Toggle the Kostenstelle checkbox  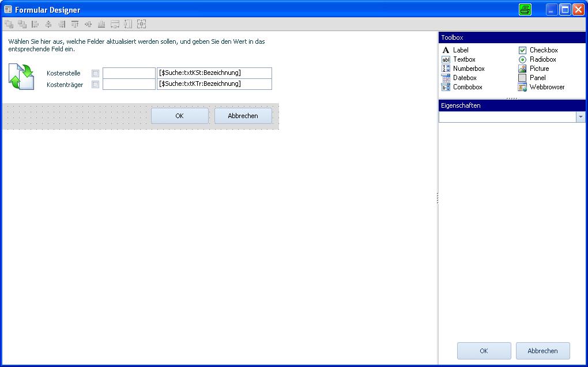click(96, 74)
